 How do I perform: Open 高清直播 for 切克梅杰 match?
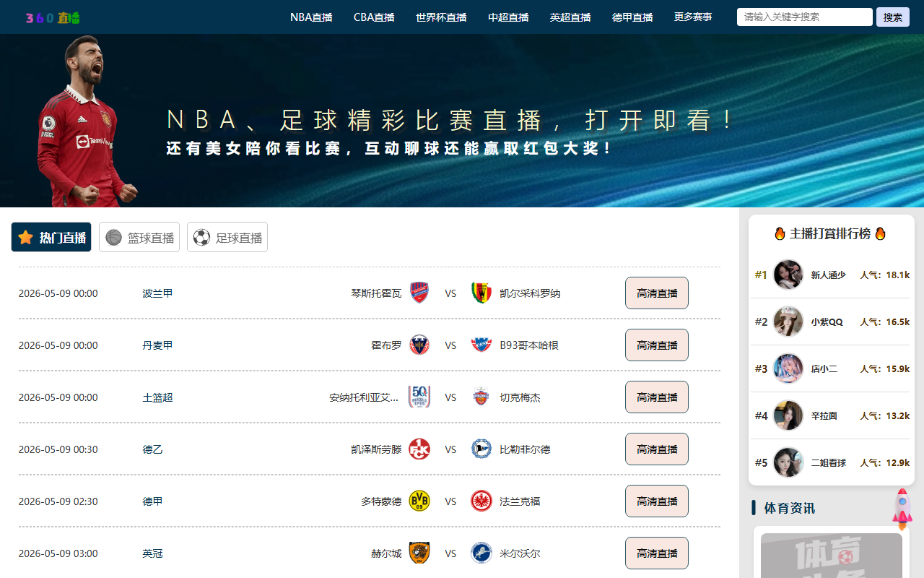[x=657, y=397]
